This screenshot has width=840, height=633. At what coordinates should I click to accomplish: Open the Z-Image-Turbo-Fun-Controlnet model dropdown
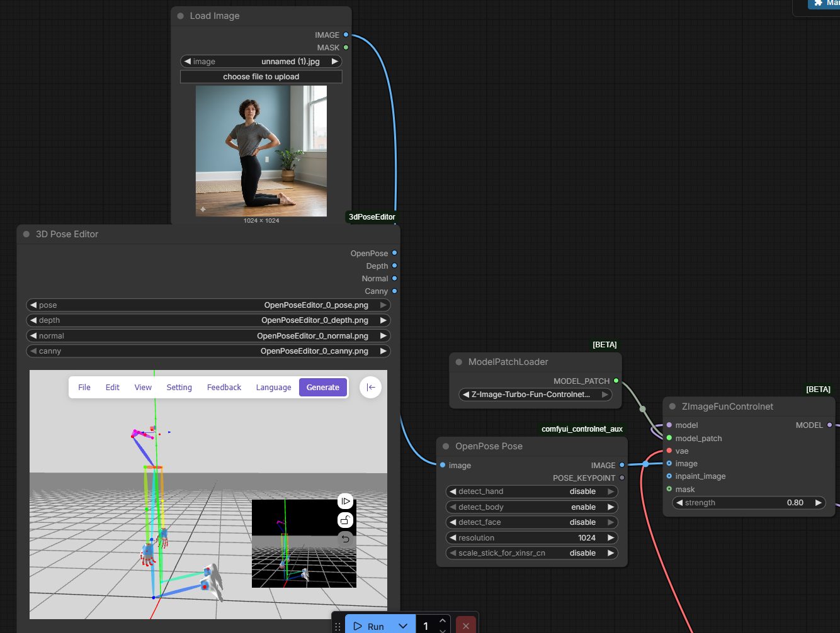535,395
